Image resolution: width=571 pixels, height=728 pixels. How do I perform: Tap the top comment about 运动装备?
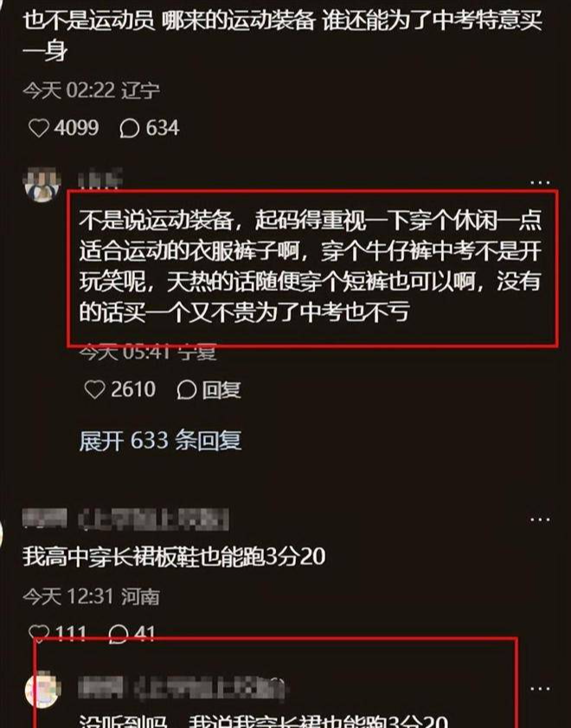[x=283, y=36]
